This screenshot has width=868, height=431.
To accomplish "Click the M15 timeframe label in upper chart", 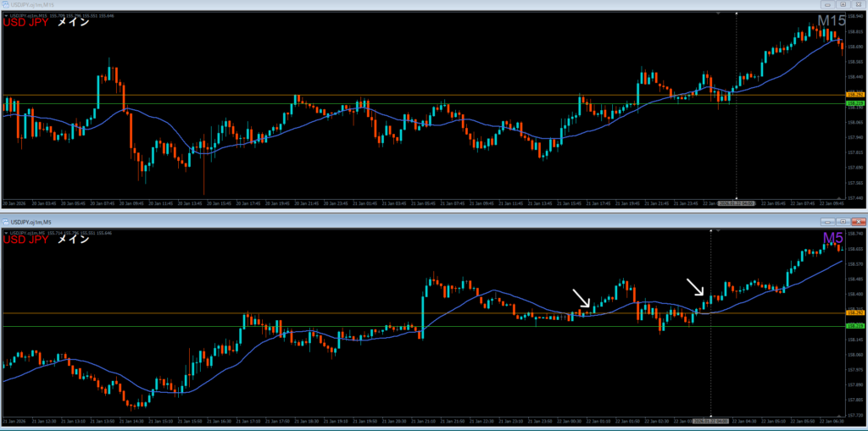I will [831, 21].
